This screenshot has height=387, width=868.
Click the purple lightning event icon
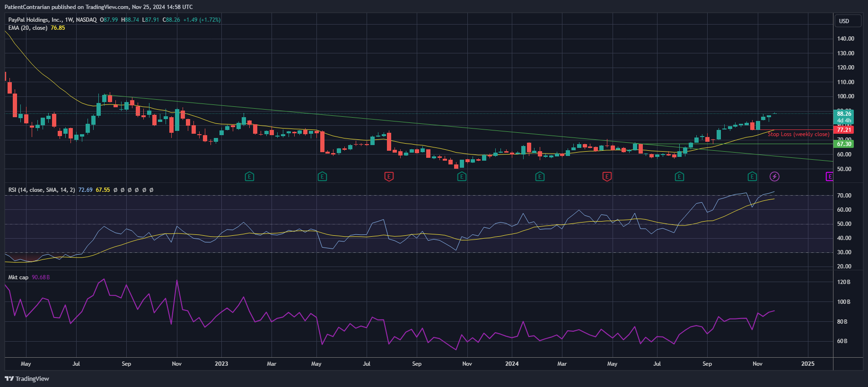774,177
